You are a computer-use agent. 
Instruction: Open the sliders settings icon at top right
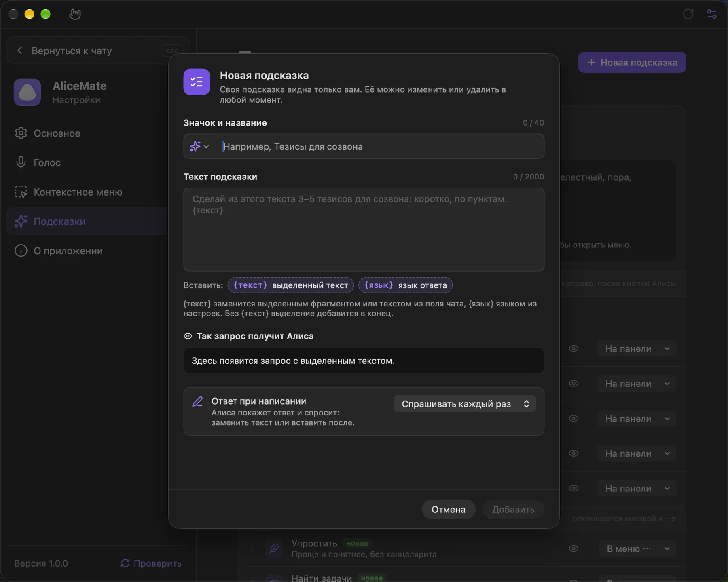point(712,14)
